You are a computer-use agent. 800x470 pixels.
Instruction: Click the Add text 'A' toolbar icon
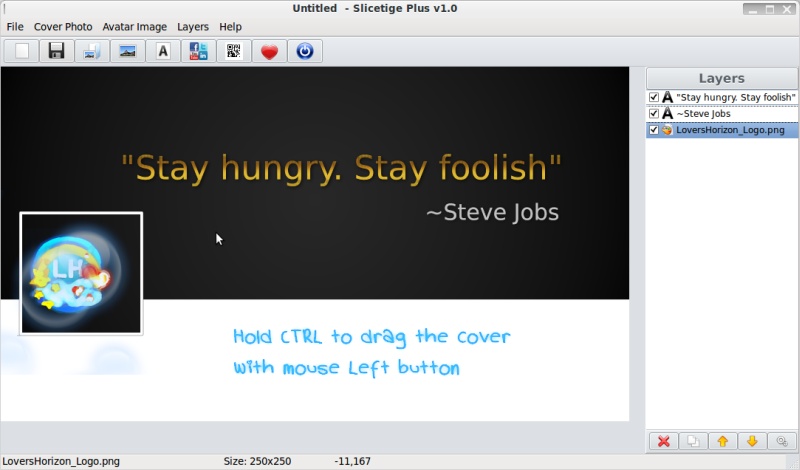163,51
